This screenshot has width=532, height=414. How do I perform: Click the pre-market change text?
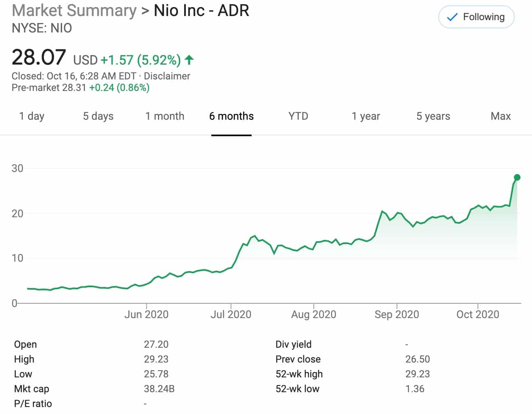click(x=119, y=87)
